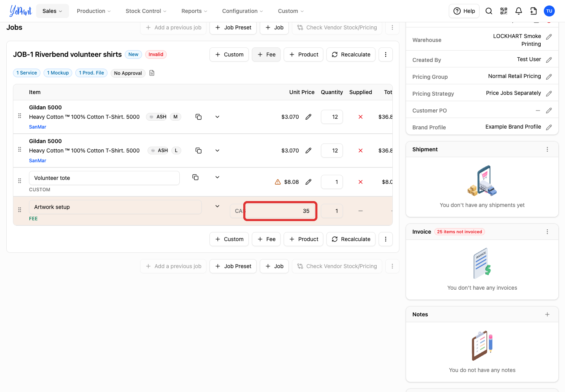Screen dimensions: 565x392
Task: Edit the Brand Profile pencil icon
Action: [x=549, y=127]
